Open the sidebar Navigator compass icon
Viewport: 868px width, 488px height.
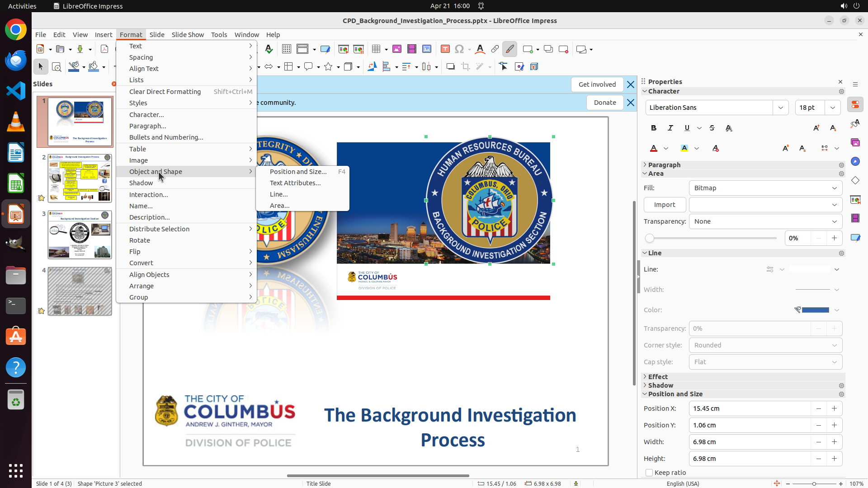(x=855, y=161)
